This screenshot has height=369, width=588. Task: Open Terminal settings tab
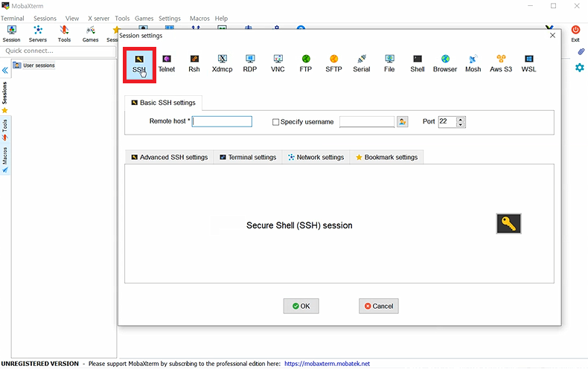[x=248, y=157]
